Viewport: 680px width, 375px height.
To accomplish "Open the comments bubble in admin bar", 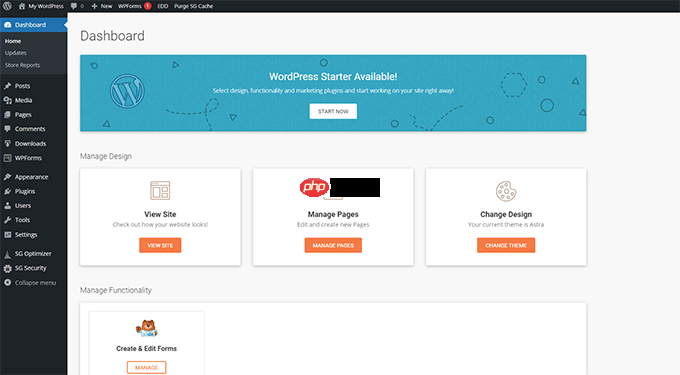I will (77, 6).
